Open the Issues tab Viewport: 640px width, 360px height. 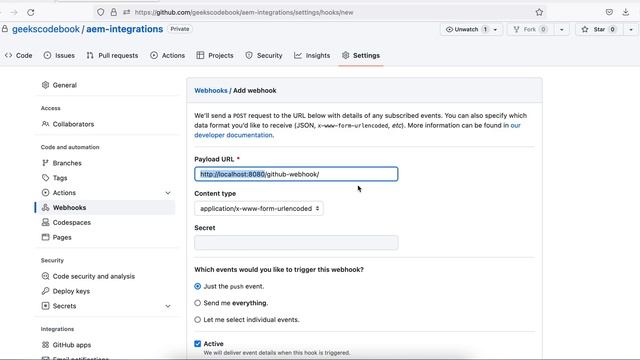(59, 55)
